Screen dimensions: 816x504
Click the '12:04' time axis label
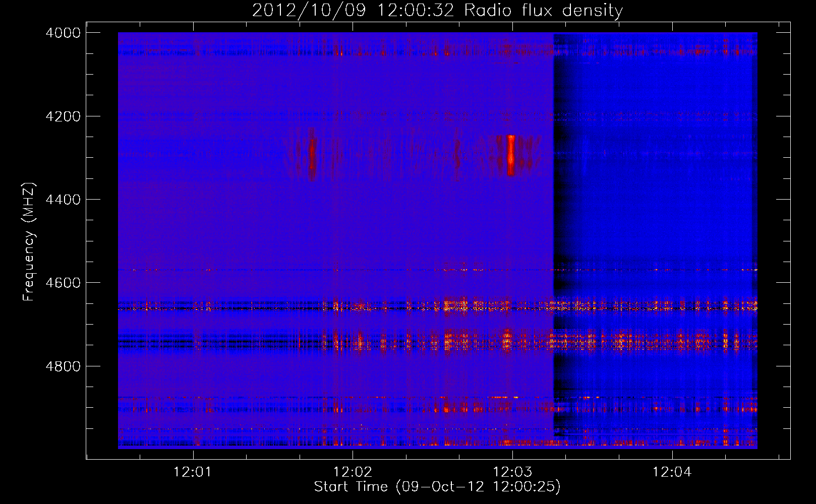tap(672, 472)
